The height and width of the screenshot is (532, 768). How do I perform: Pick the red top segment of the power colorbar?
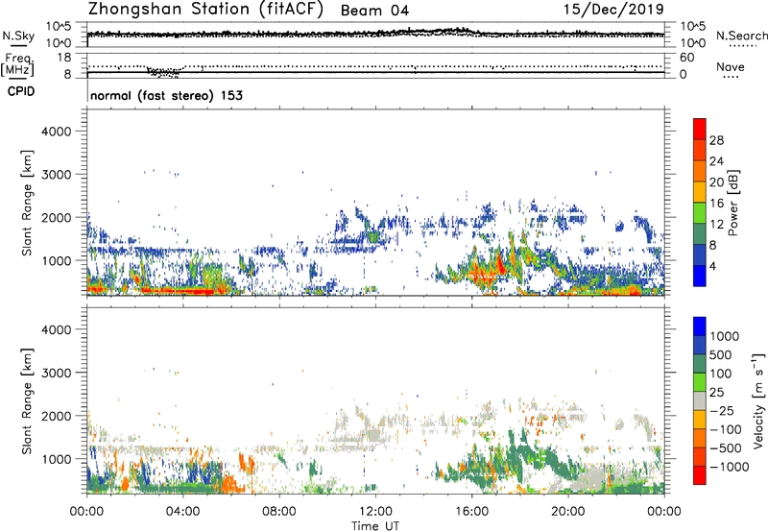(x=700, y=129)
